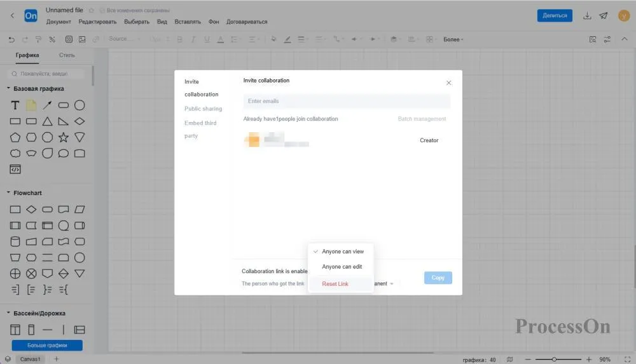Open the Вставлять menu
Image resolution: width=636 pixels, height=364 pixels.
pyautogui.click(x=188, y=22)
